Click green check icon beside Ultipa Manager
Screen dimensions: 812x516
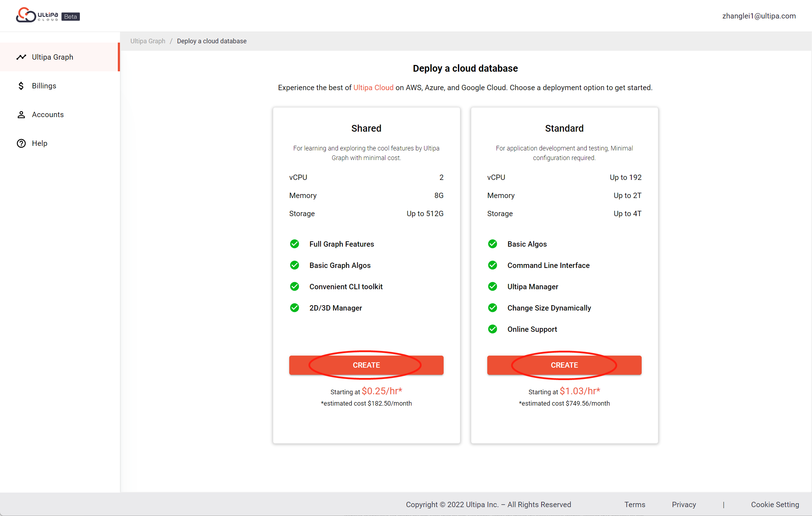click(x=493, y=286)
